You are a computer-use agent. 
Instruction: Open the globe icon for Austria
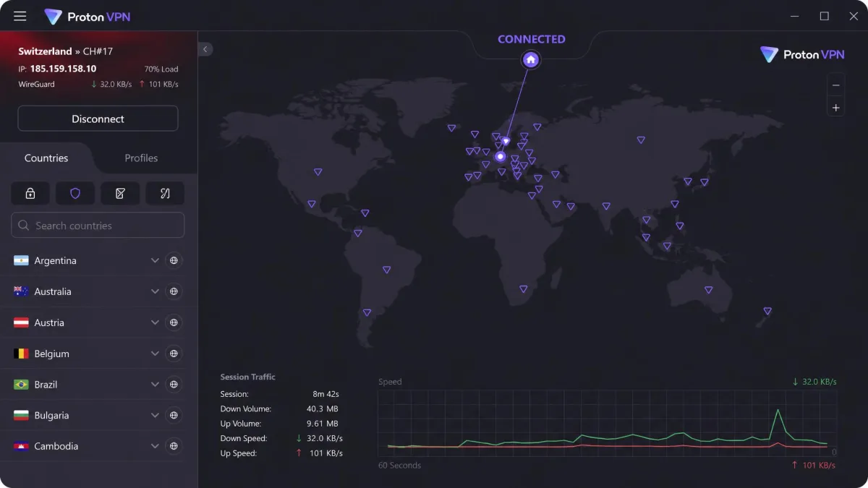pos(174,322)
